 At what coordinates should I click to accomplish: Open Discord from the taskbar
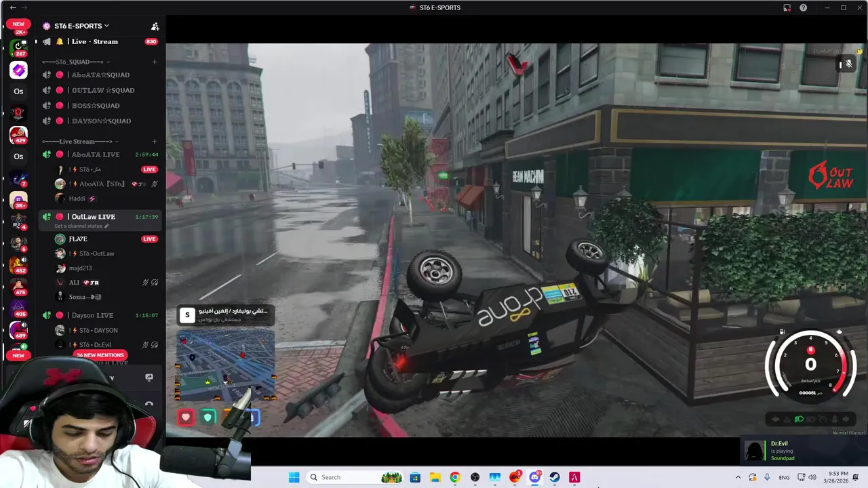point(534,477)
